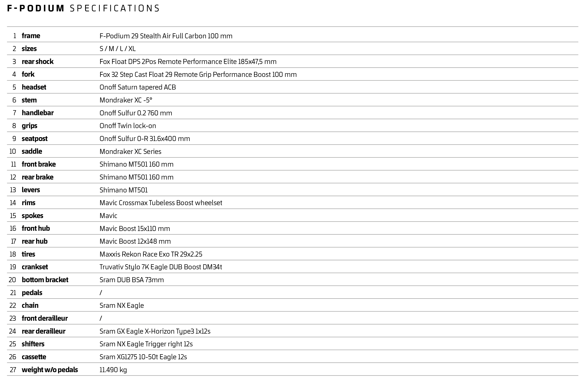588x392 pixels.
Task: Click the 'Mondraker XC -5°' stem value
Action: [126, 100]
